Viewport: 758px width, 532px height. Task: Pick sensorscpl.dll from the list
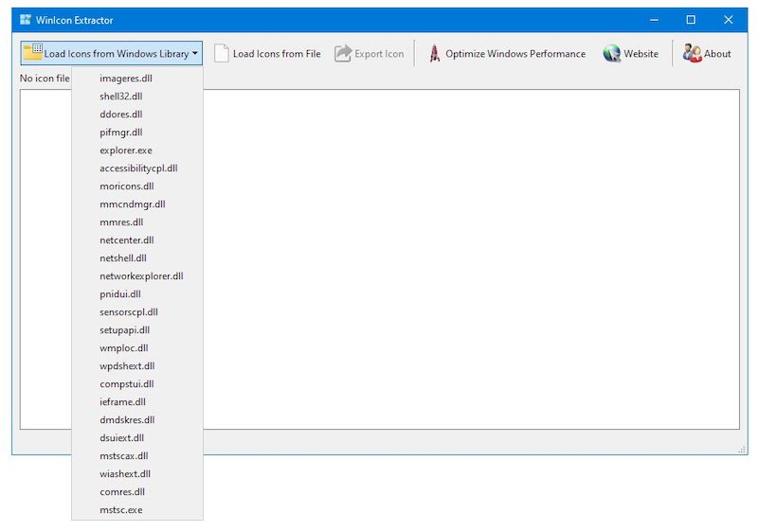137,311
